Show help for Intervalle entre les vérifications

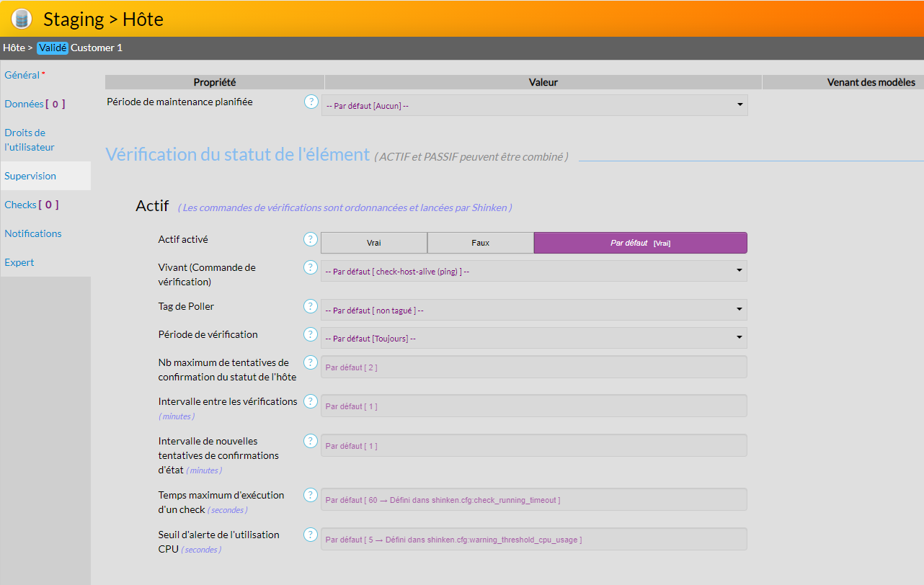click(x=311, y=401)
